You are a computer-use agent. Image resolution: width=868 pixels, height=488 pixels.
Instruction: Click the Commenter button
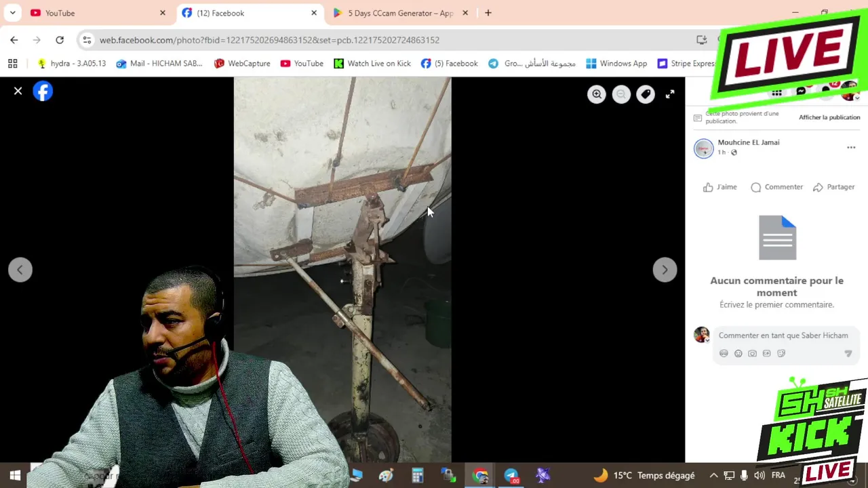click(777, 187)
